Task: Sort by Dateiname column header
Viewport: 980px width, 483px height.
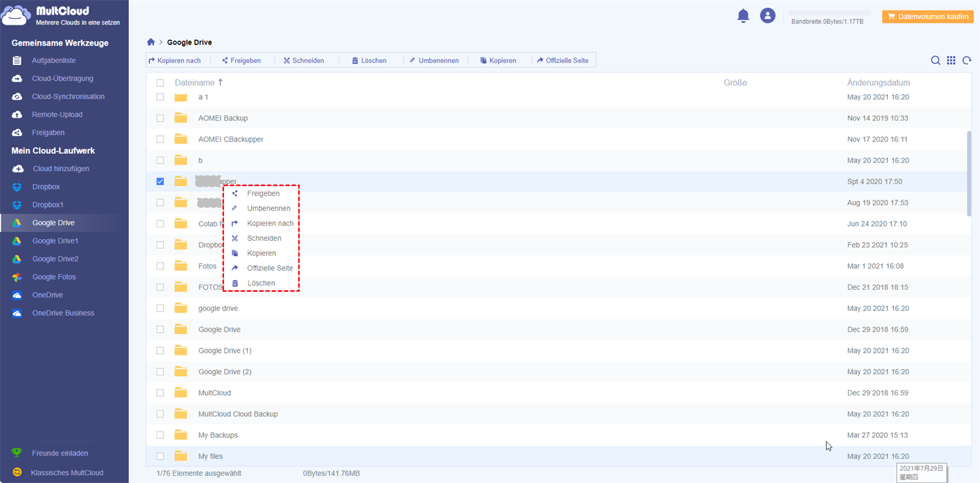Action: (199, 82)
